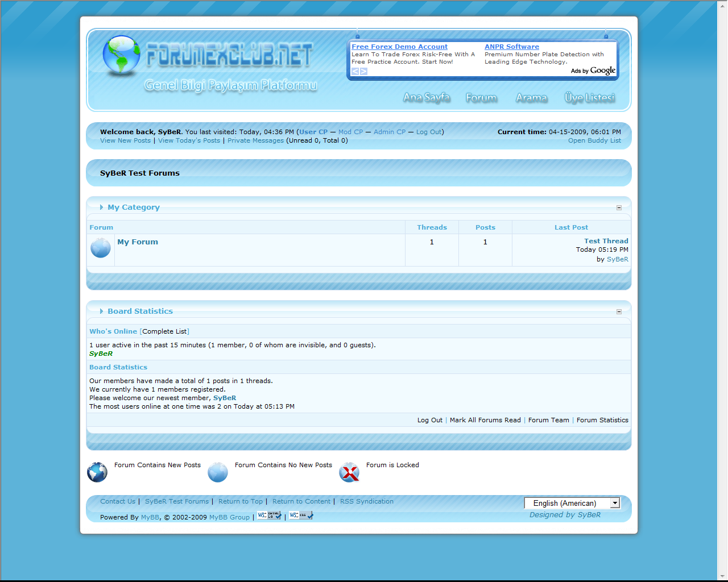Collapse the My Category section
This screenshot has height=582, width=728.
[619, 207]
